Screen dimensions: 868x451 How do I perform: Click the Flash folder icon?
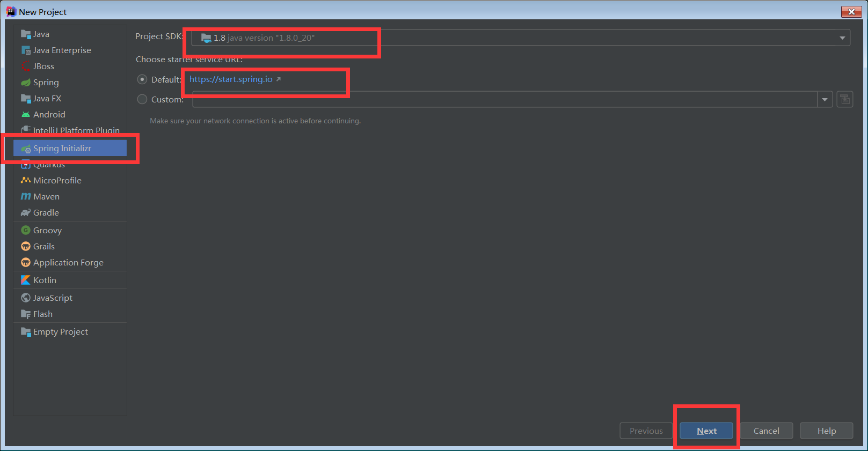pyautogui.click(x=26, y=314)
